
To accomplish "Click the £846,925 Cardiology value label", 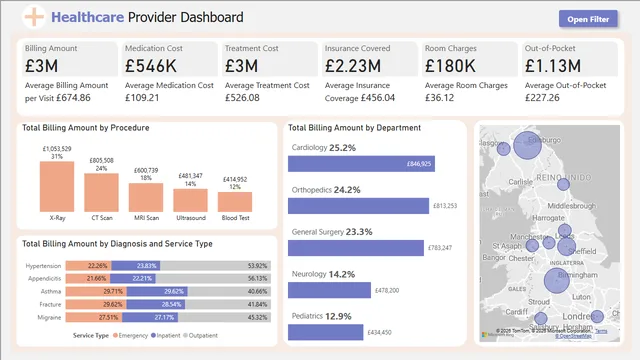I will point(419,164).
